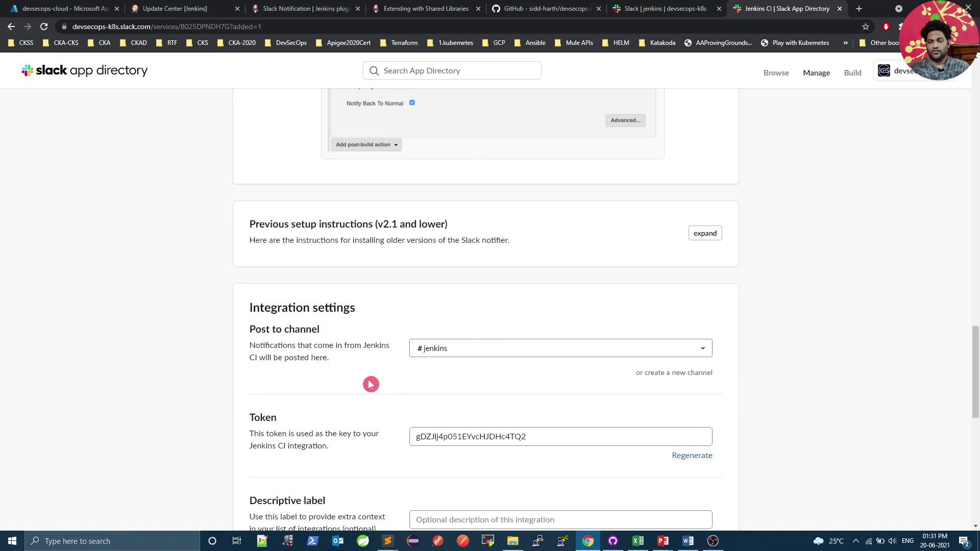Show hidden bookmarks overflow chevron
Image resolution: width=980 pixels, height=551 pixels.
tap(845, 43)
